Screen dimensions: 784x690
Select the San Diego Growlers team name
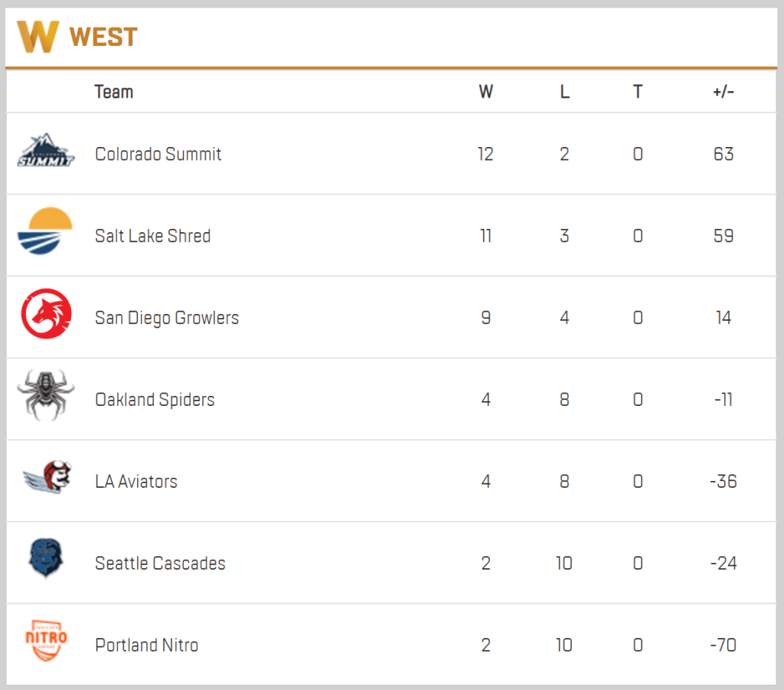click(167, 318)
